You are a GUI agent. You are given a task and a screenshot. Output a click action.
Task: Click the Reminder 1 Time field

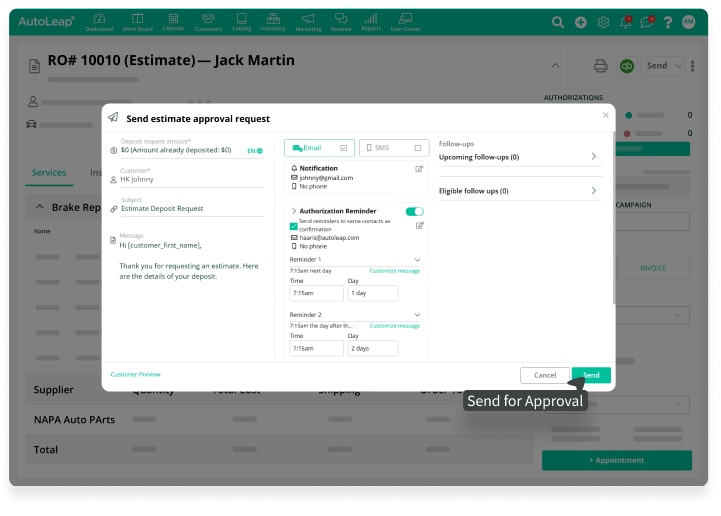tap(315, 294)
